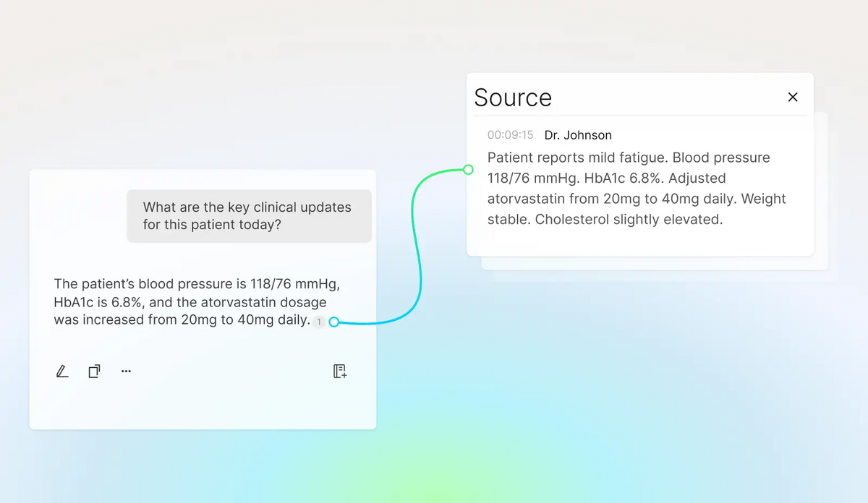Screen dimensions: 868x503
Task: Click the add-to-note icon in answer card
Action: pos(340,371)
